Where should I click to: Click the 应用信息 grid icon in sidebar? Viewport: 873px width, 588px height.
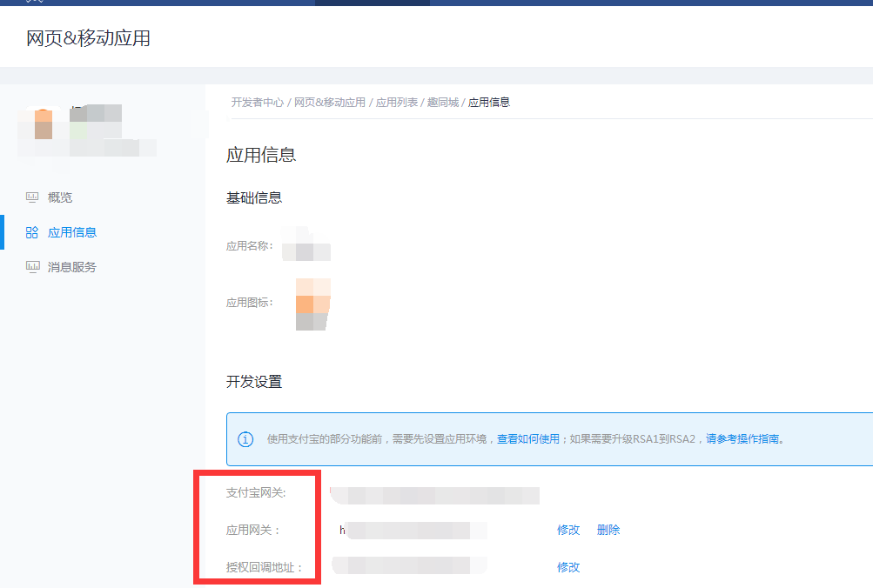coord(32,231)
